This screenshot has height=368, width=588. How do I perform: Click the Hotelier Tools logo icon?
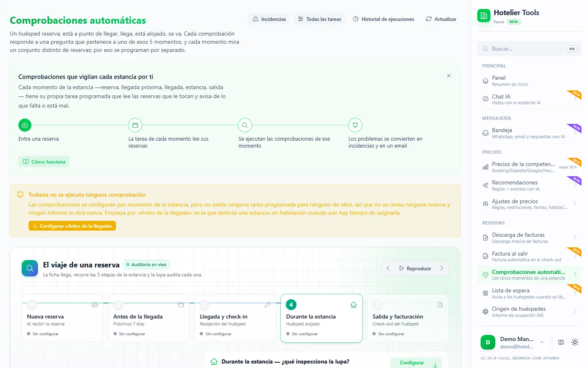tap(484, 16)
